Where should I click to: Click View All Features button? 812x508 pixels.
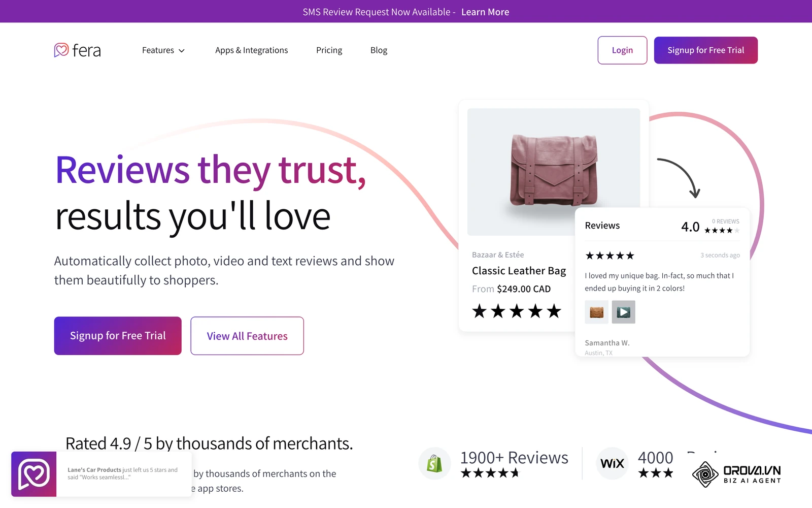click(x=247, y=336)
